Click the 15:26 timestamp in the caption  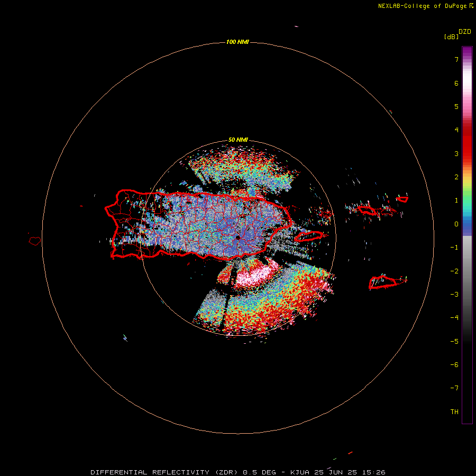click(x=374, y=472)
